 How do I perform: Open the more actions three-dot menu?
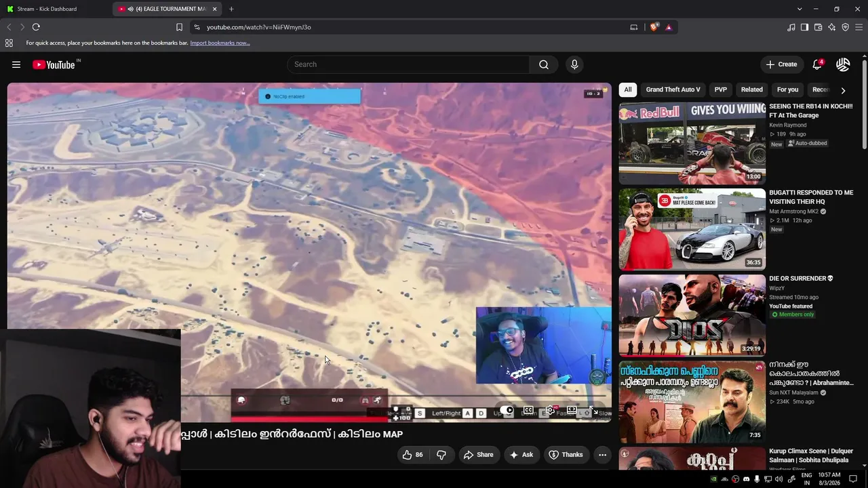(x=602, y=455)
